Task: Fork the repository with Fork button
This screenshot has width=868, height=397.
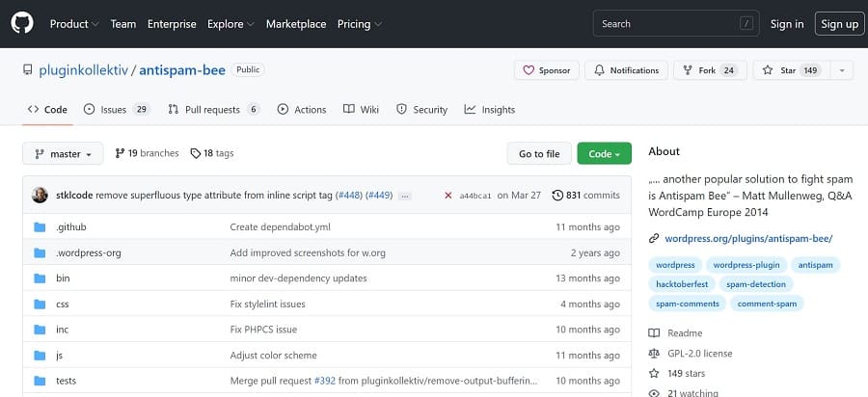Action: tap(710, 70)
